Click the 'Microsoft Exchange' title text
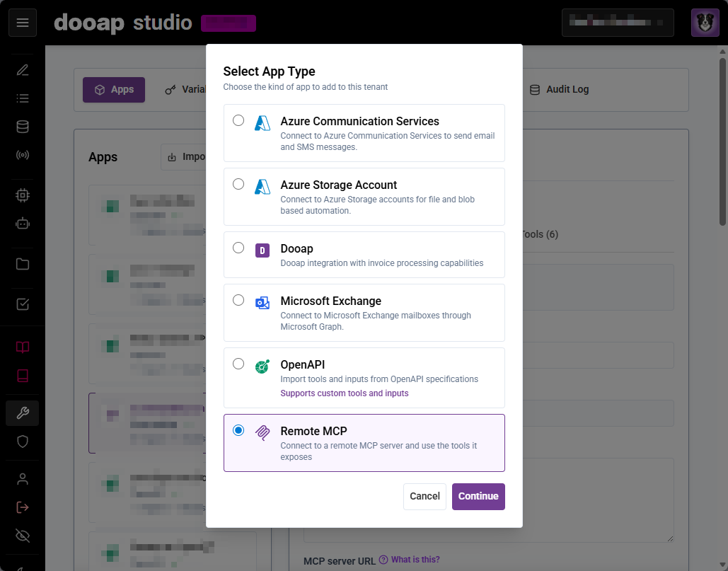 (x=330, y=301)
